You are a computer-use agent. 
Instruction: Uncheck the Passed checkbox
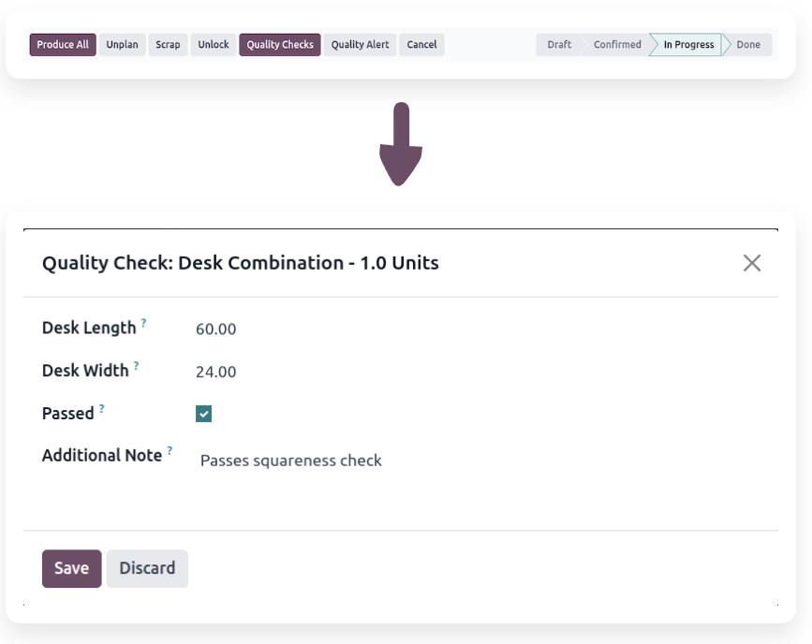point(204,414)
